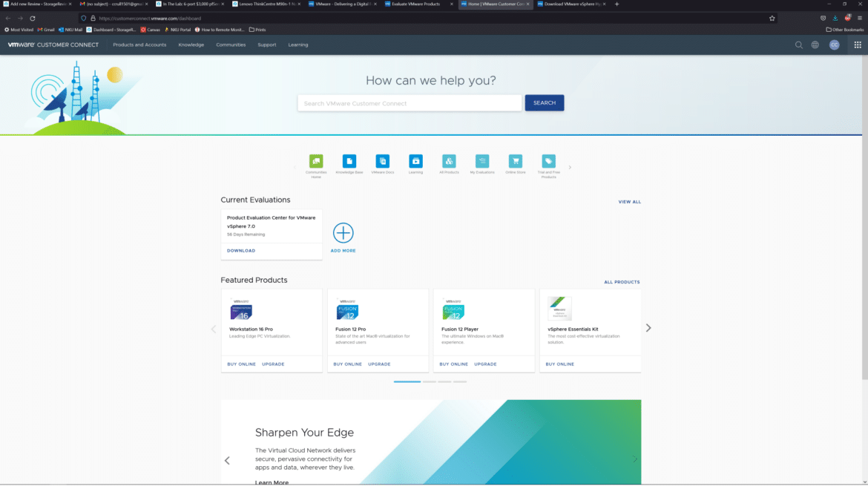Bookmark this page with the star icon
The height and width of the screenshot is (492, 868).
[x=772, y=19]
